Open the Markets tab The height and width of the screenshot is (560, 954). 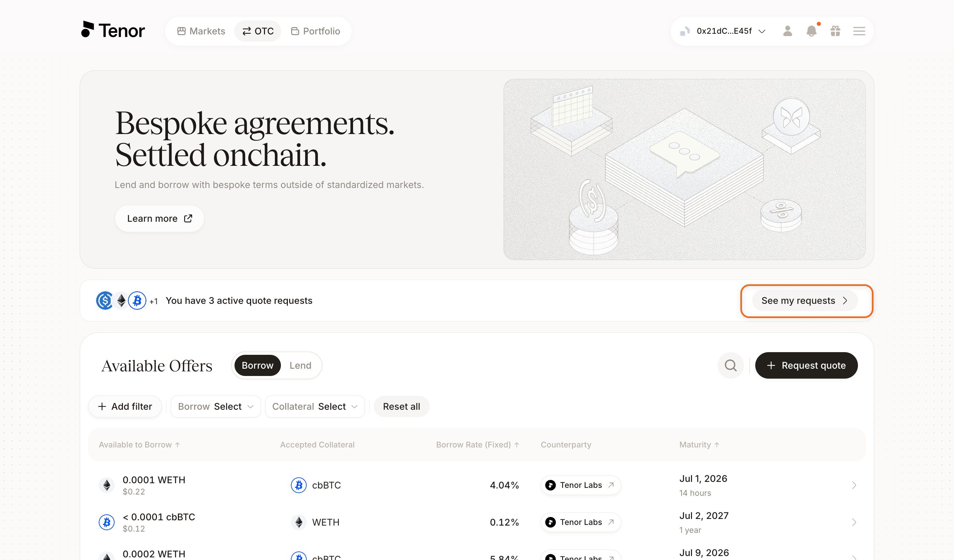[201, 31]
